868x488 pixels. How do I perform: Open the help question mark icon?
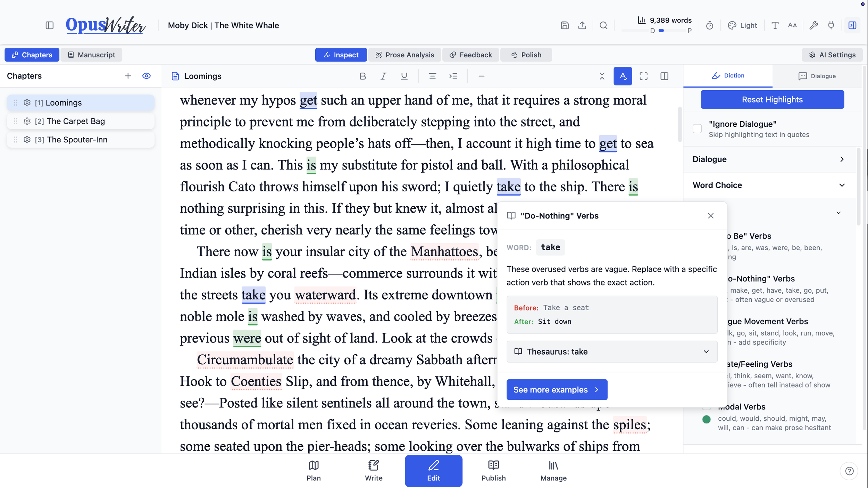(x=849, y=471)
